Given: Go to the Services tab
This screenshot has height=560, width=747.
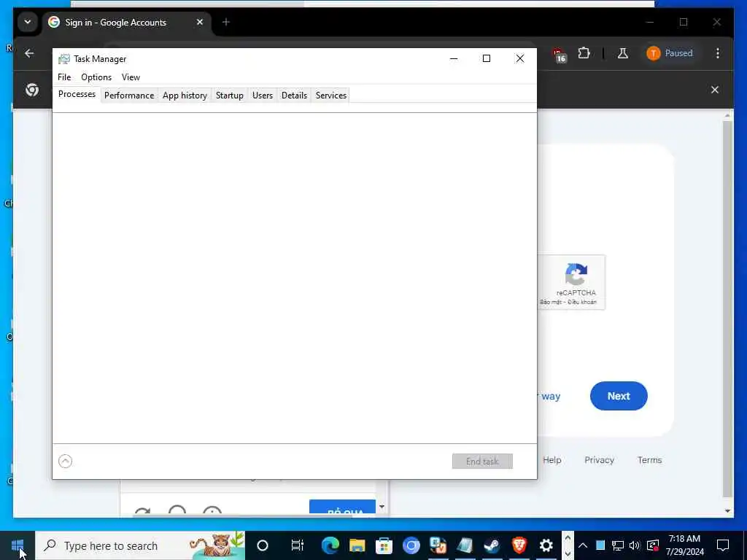Looking at the screenshot, I should 330,96.
